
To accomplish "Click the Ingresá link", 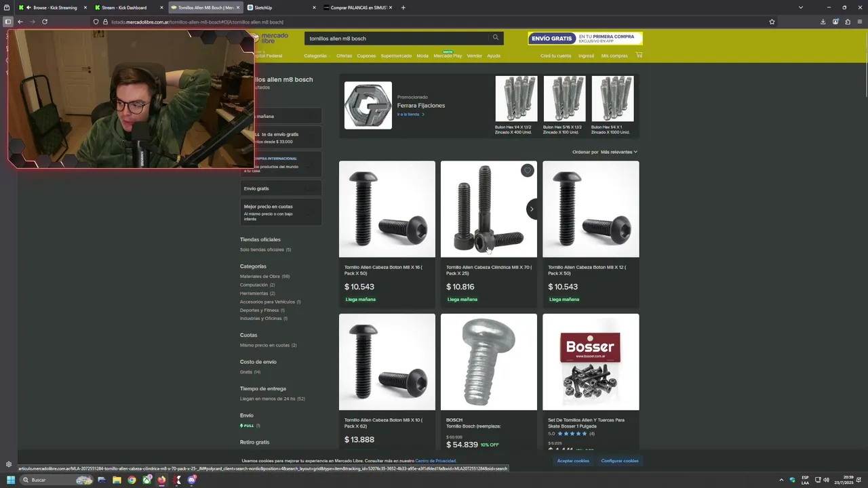I will [x=586, y=56].
